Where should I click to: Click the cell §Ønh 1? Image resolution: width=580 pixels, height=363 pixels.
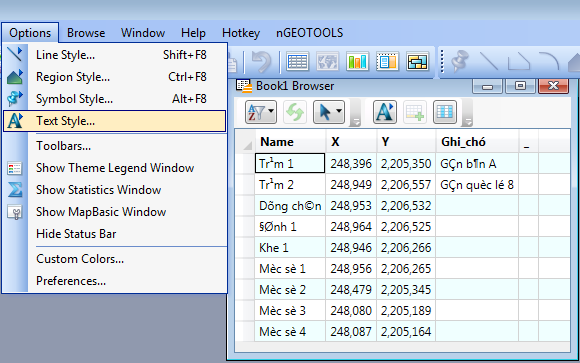290,226
